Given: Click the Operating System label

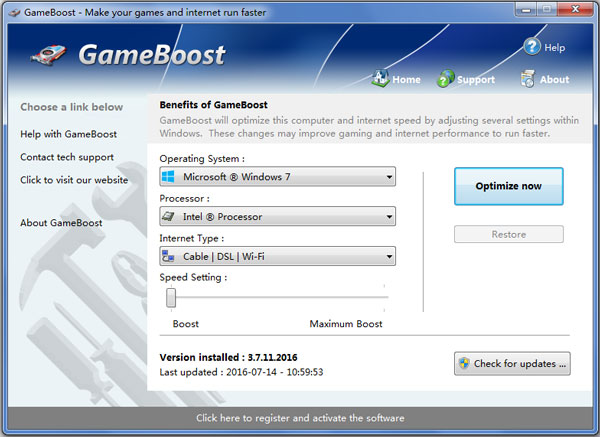Looking at the screenshot, I should [x=202, y=158].
